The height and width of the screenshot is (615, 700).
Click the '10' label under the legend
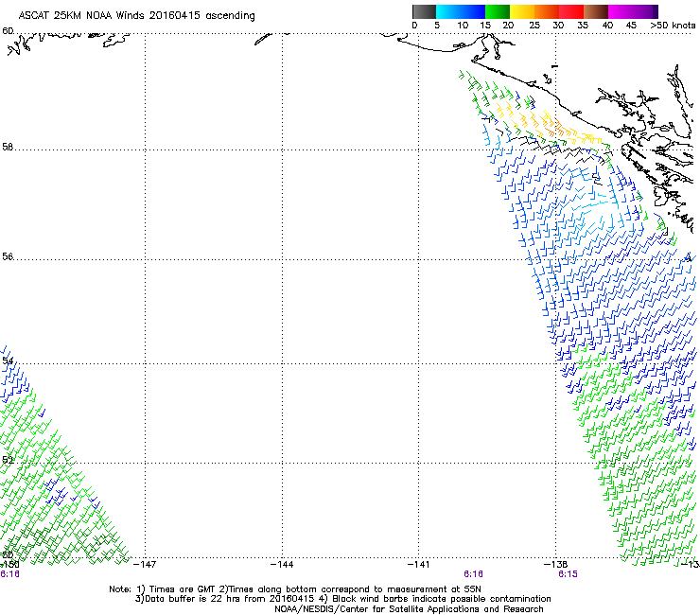[463, 26]
